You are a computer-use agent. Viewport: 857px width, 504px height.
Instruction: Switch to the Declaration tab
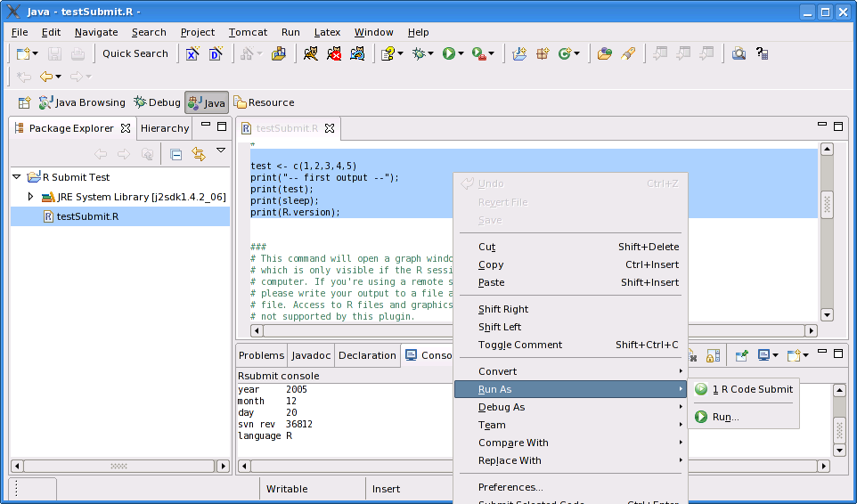pos(367,355)
